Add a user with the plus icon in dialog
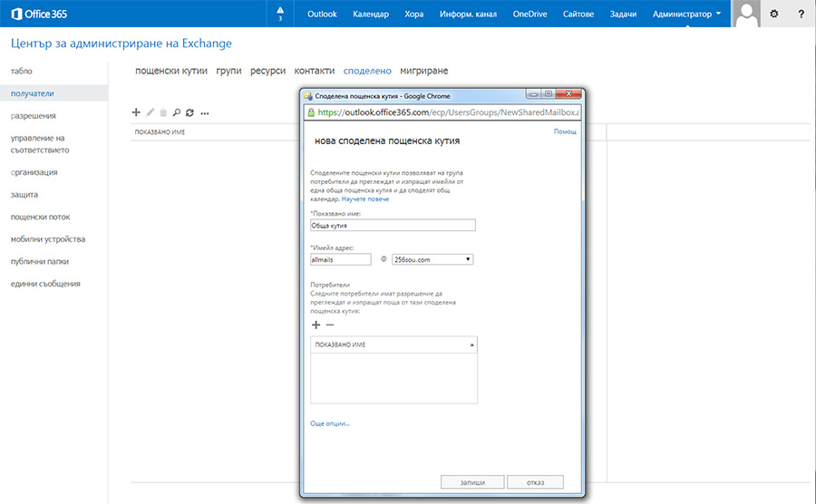The image size is (816, 504). click(316, 325)
